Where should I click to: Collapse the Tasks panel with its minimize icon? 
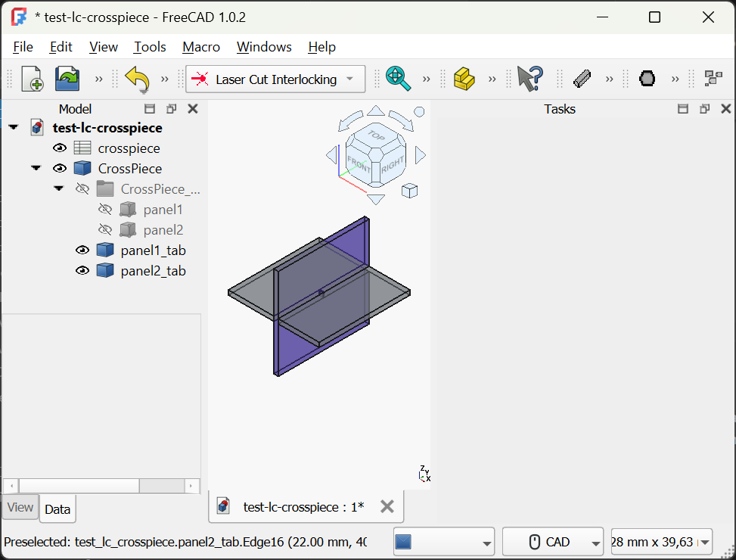click(x=683, y=109)
